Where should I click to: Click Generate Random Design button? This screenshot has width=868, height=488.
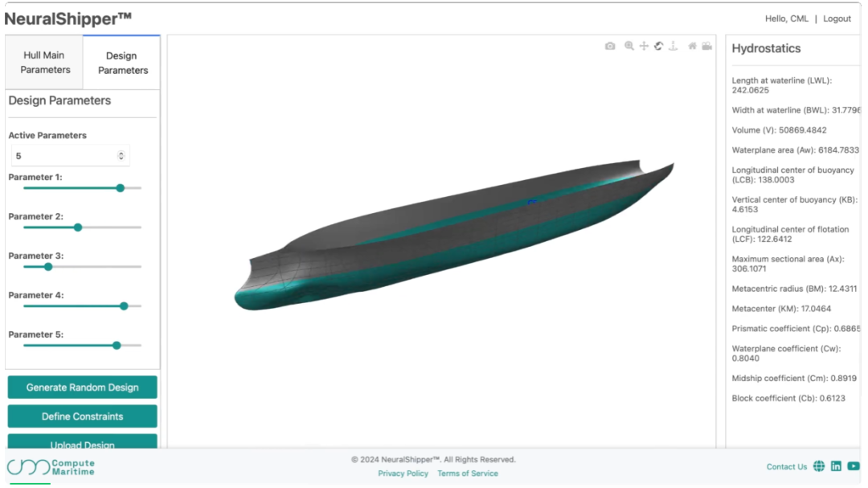coord(83,388)
